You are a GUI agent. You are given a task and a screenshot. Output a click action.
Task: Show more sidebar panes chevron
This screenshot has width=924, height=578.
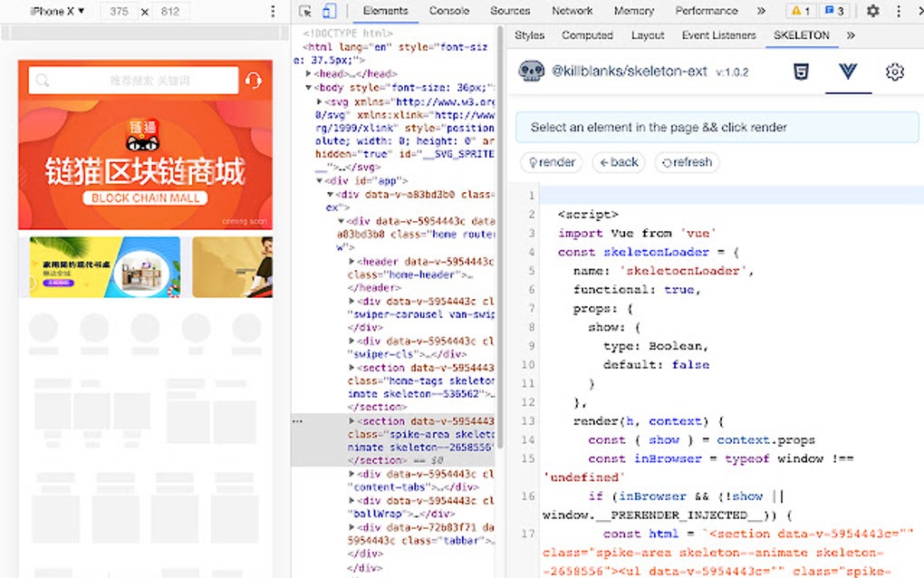pyautogui.click(x=851, y=35)
